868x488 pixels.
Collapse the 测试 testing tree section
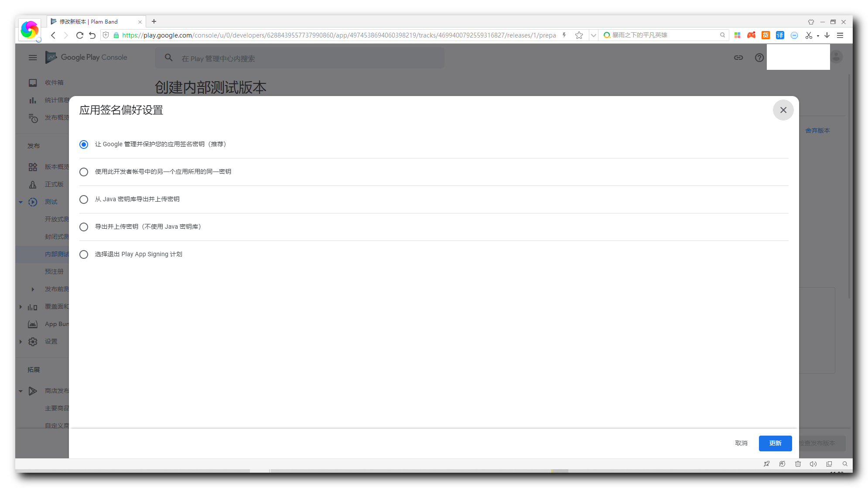(21, 202)
